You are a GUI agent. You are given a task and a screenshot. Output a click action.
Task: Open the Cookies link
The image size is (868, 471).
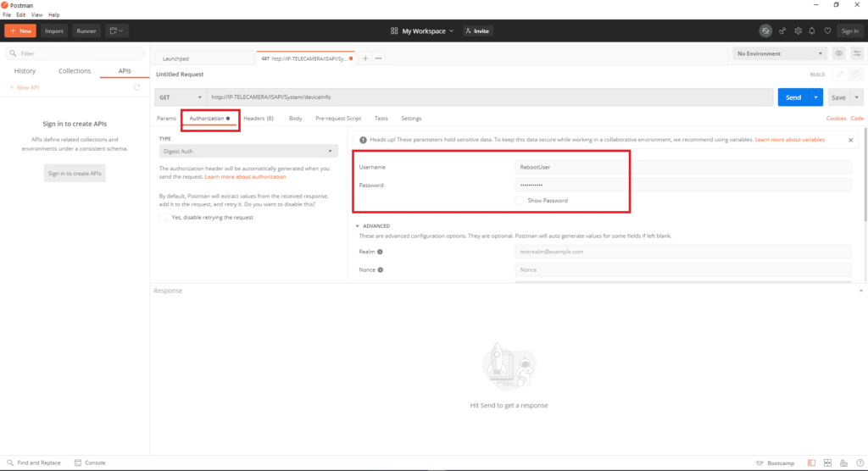(836, 119)
